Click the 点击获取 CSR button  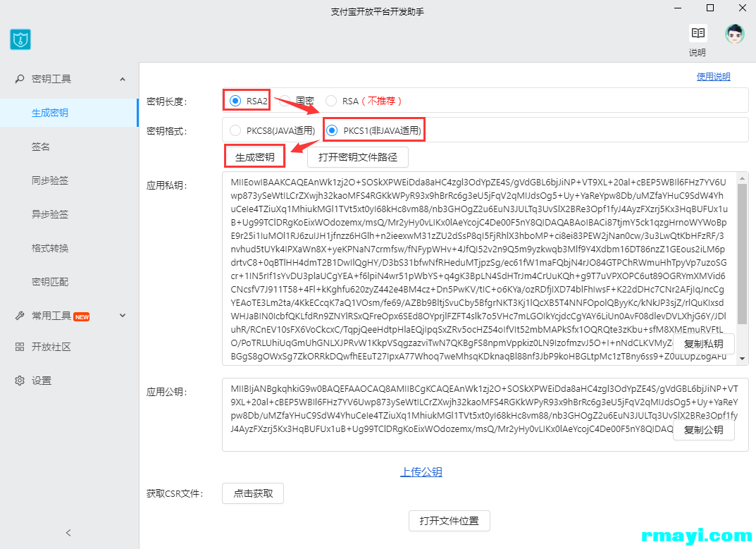[253, 493]
